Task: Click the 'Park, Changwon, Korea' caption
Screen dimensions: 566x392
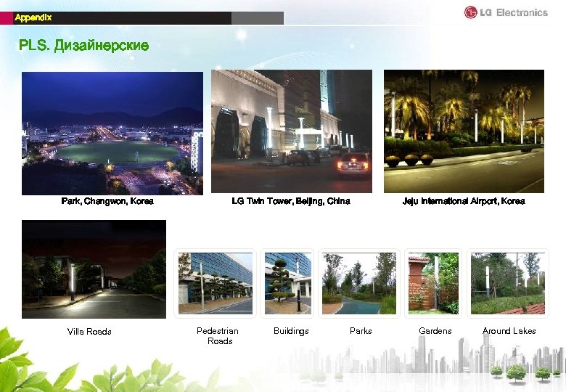Action: point(107,201)
